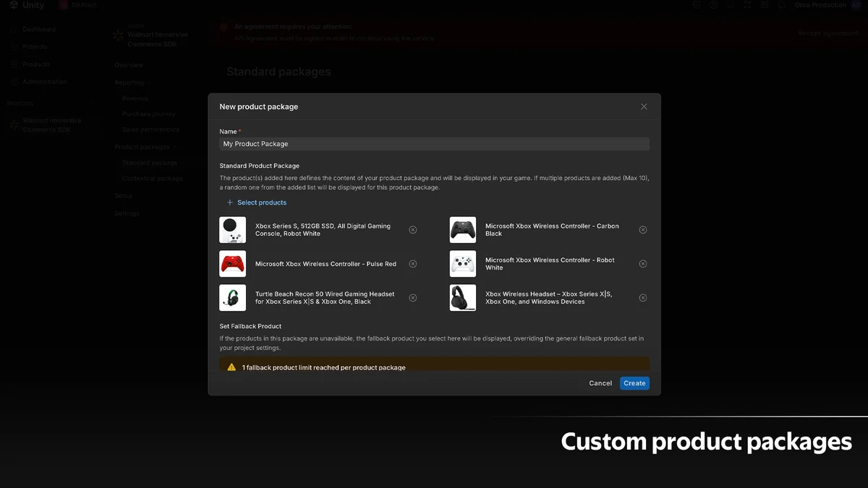The width and height of the screenshot is (868, 488).
Task: Remove Xbox Wireless Headset from package
Action: (x=642, y=298)
